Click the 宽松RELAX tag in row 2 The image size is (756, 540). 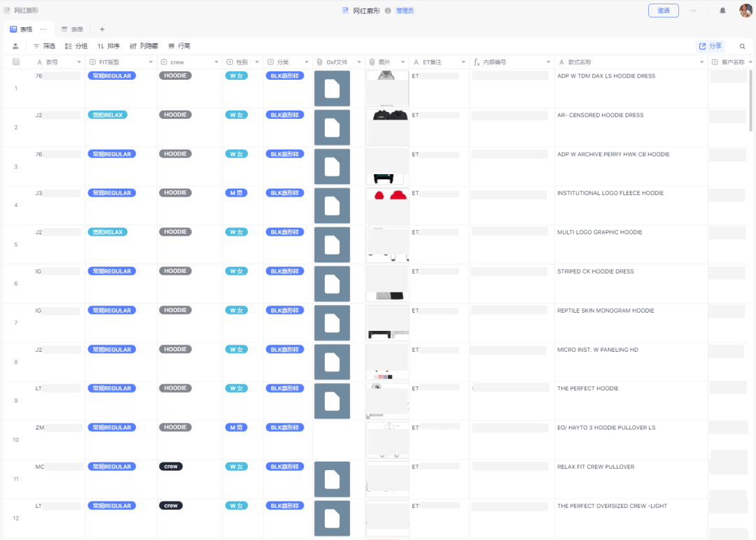point(108,115)
